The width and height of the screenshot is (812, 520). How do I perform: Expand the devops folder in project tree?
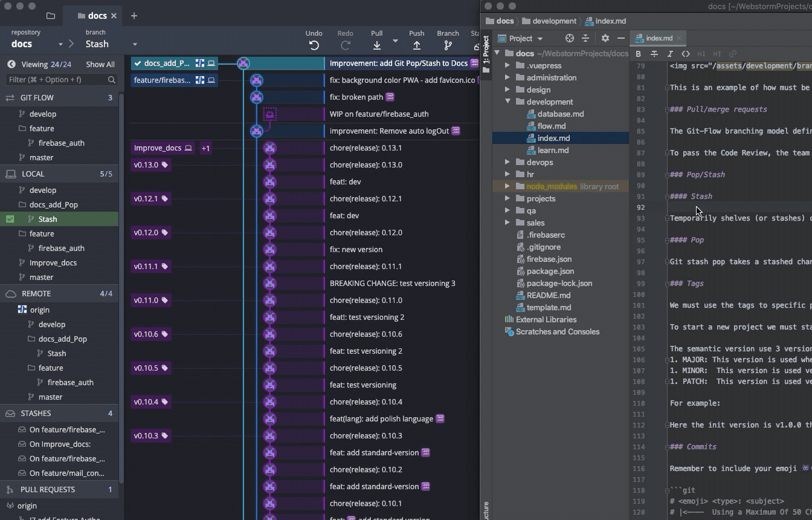507,162
